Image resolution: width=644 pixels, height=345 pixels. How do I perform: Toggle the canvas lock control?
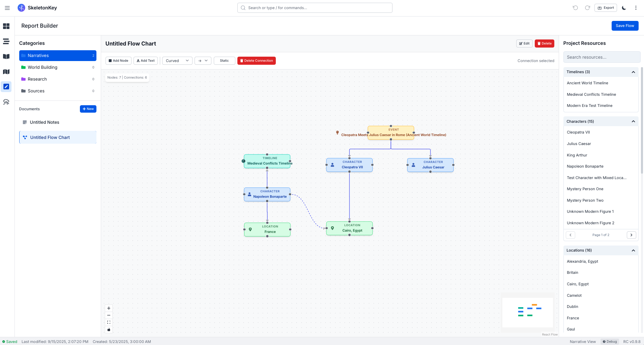point(109,329)
